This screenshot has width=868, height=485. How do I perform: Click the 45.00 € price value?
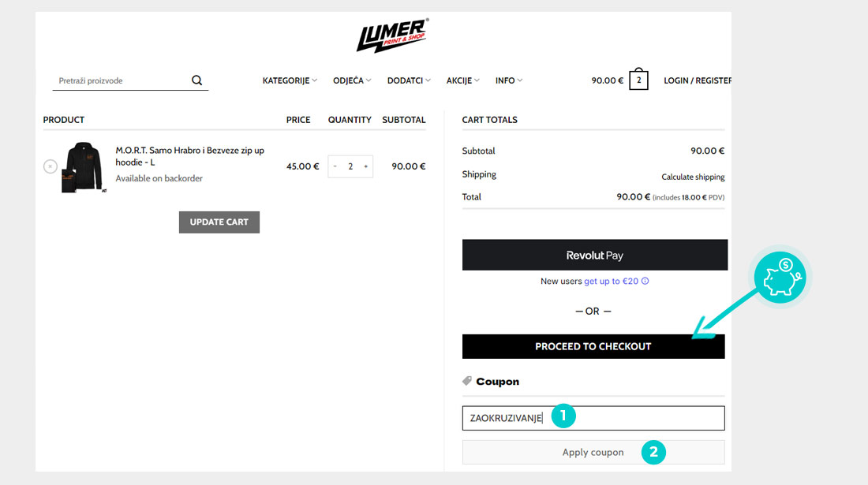click(302, 166)
